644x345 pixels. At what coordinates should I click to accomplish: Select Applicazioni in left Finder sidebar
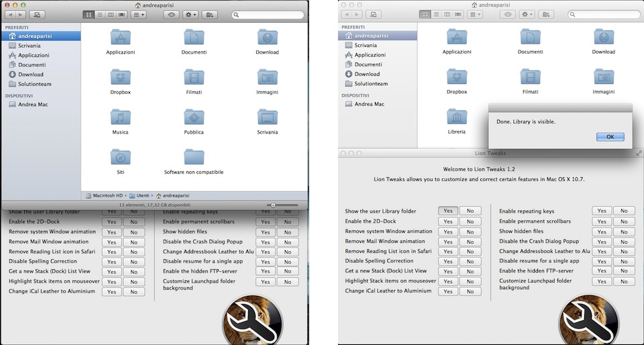click(x=41, y=55)
